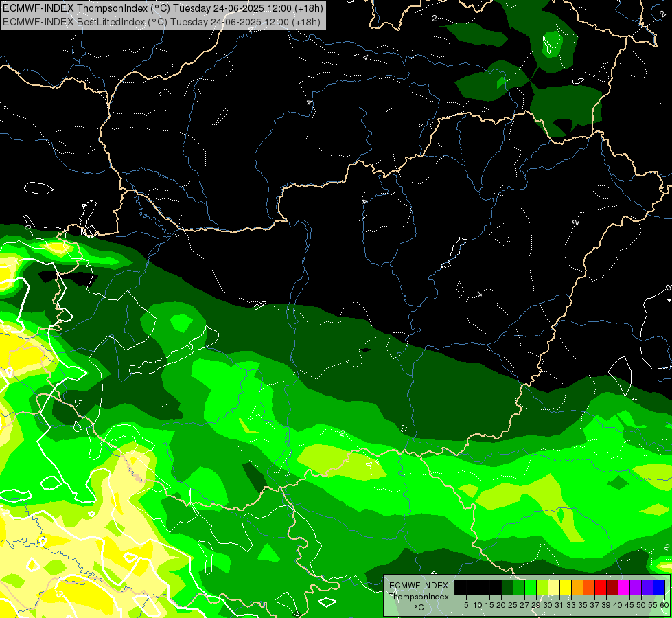Select the dark green 20–25 legend swatch
672x618 pixels.
507,587
